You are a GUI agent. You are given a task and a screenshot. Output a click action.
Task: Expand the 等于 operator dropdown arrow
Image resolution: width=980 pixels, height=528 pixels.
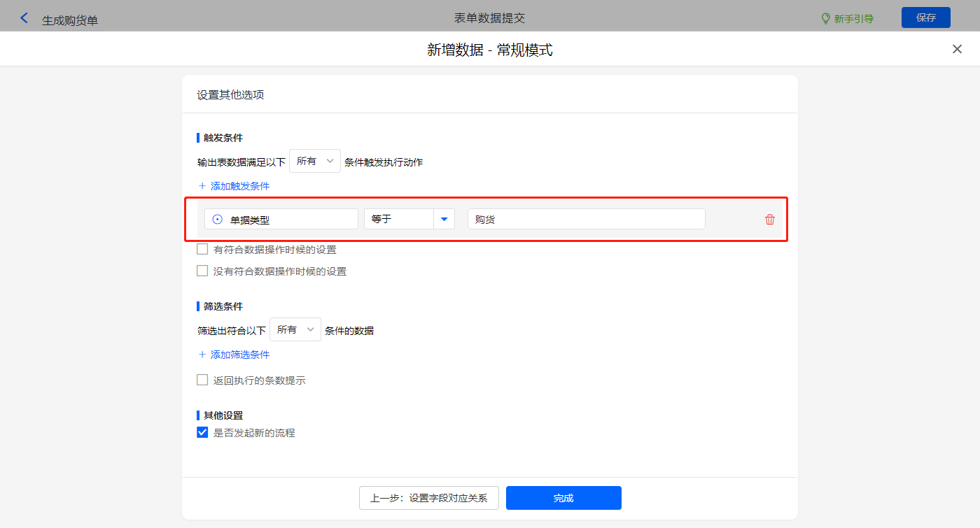tap(444, 220)
